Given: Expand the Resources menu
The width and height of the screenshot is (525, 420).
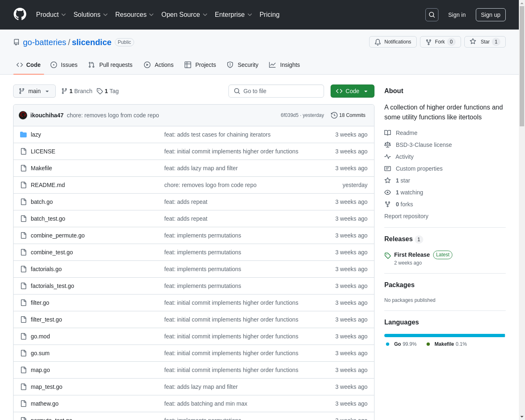Looking at the screenshot, I should [x=135, y=15].
